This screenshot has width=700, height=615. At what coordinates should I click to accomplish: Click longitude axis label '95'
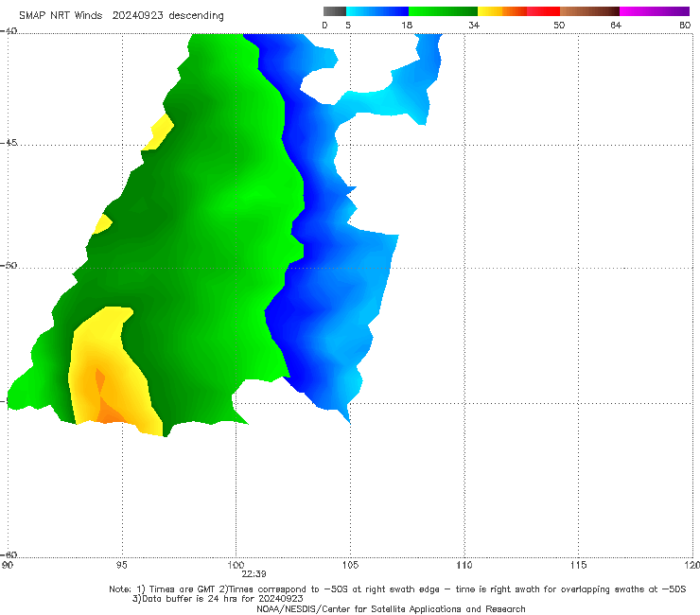[x=121, y=565]
